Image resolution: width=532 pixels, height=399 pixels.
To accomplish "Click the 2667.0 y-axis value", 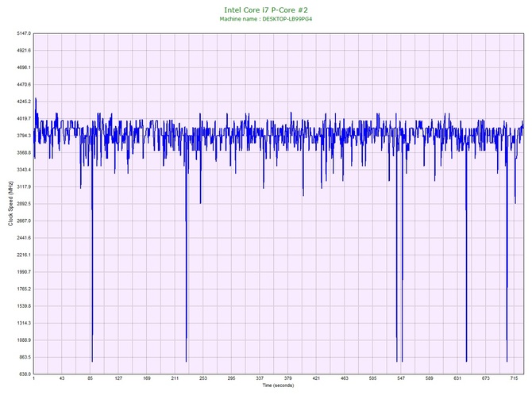I will click(x=24, y=221).
